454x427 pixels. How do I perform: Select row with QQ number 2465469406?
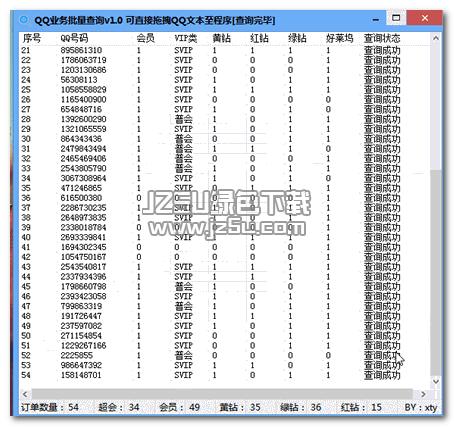coord(211,158)
